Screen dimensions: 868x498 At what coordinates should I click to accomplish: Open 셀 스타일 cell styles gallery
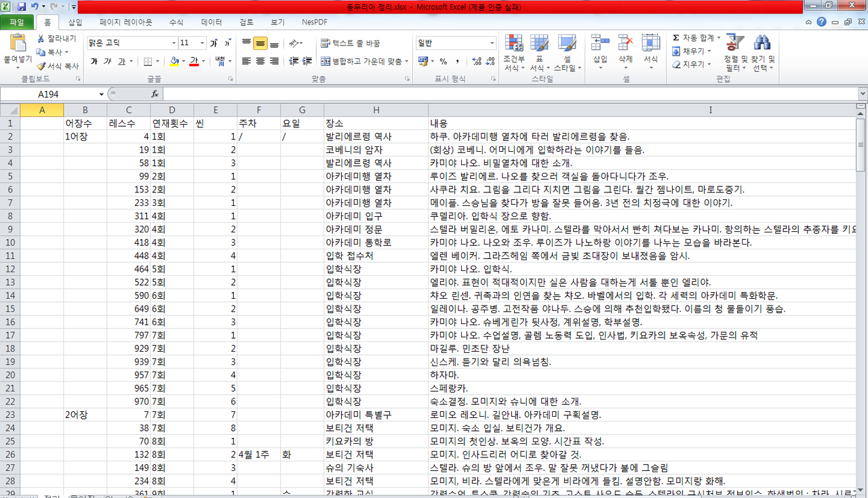coord(567,54)
